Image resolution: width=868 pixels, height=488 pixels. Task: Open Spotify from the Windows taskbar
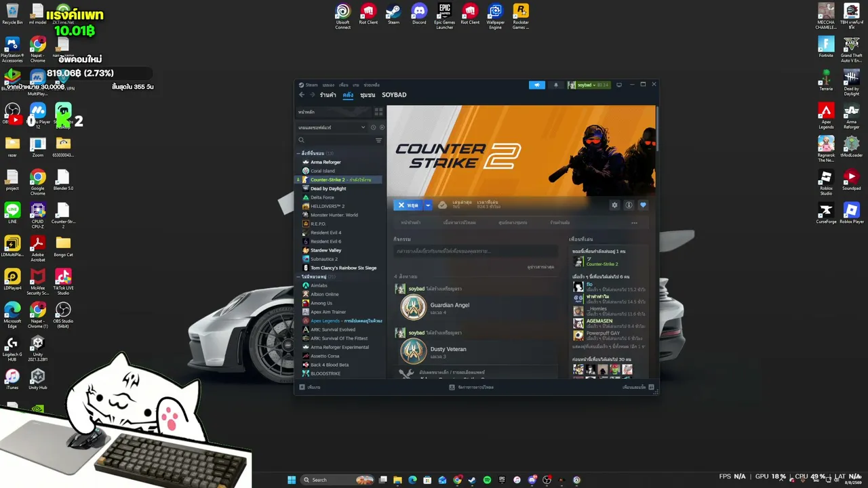click(x=487, y=480)
